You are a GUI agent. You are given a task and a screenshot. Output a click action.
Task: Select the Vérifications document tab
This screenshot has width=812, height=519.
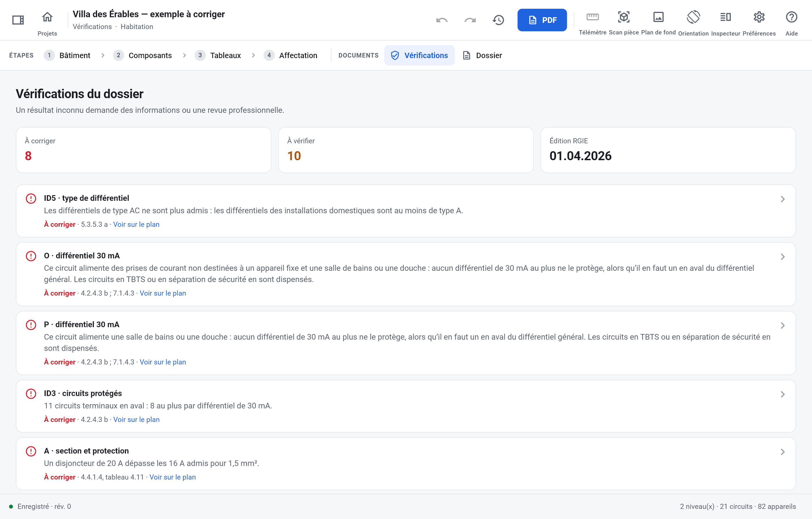(x=419, y=55)
